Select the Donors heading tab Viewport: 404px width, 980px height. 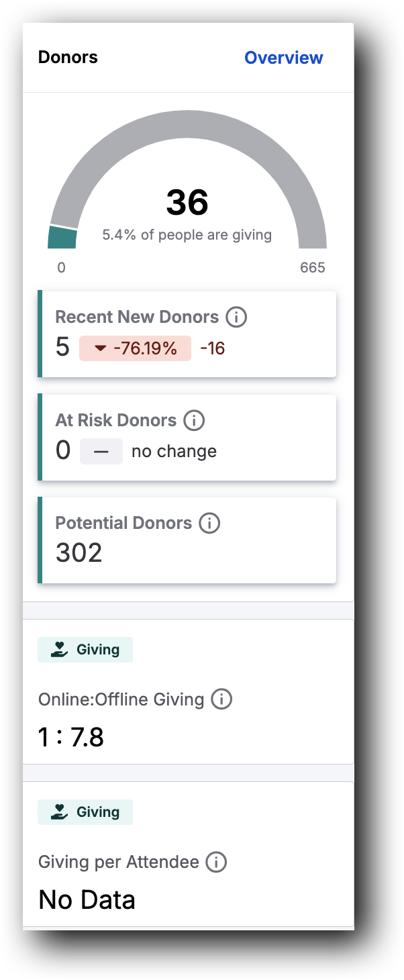click(x=67, y=58)
